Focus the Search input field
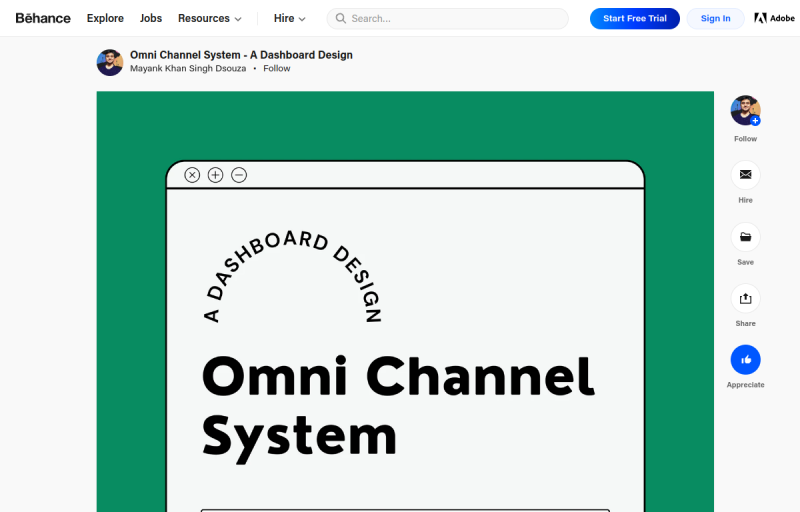Image resolution: width=800 pixels, height=512 pixels. coord(447,18)
